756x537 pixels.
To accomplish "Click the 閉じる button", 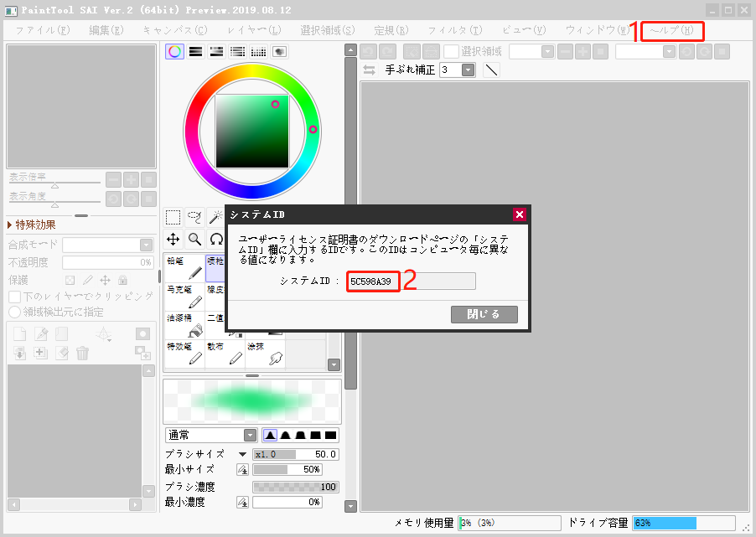I will [484, 314].
